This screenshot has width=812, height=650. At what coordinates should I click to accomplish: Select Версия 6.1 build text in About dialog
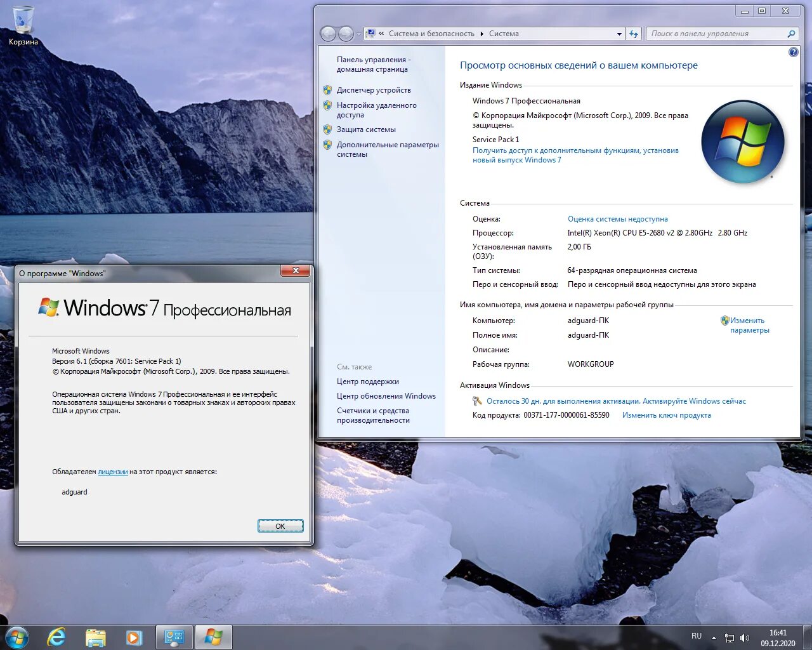116,361
